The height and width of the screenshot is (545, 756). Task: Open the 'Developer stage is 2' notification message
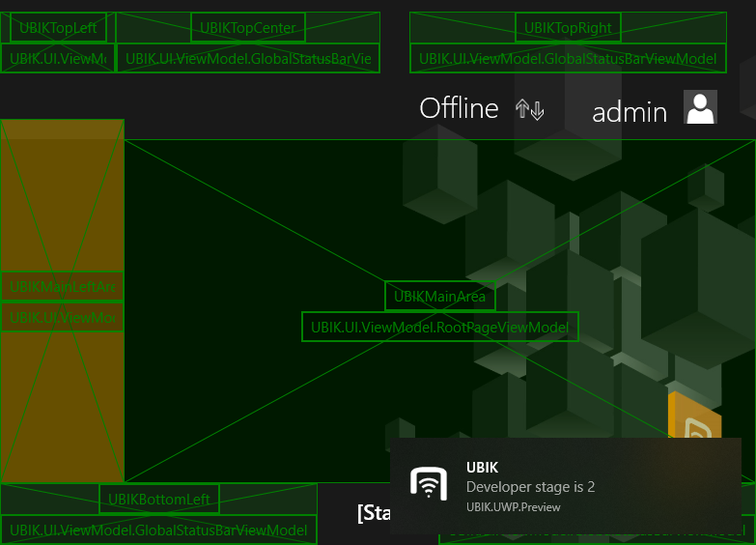530,487
